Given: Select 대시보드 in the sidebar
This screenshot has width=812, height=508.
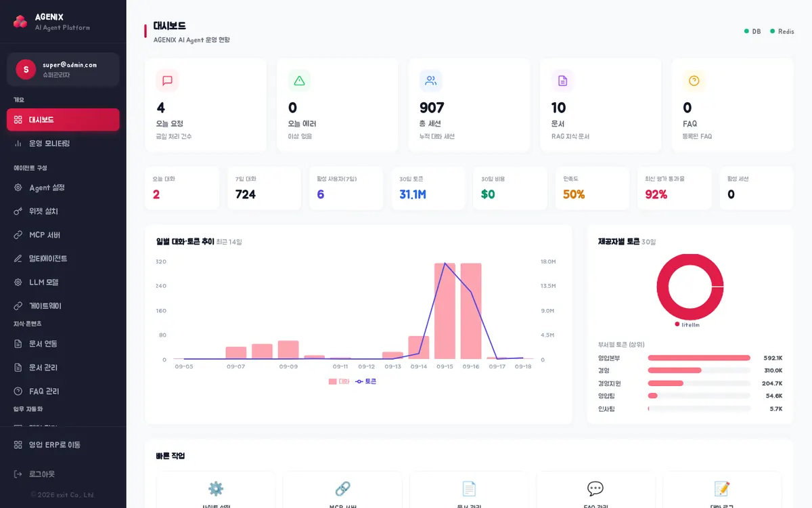Looking at the screenshot, I should 63,120.
